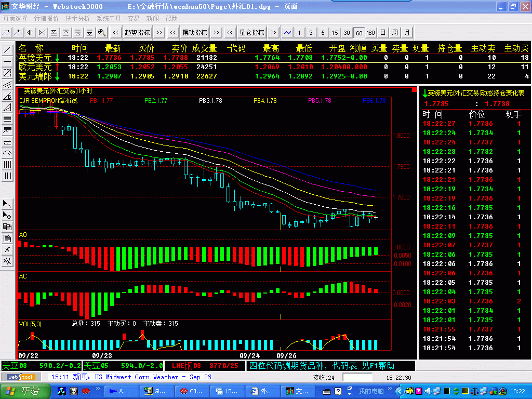532x399 pixels.
Task: Click the magnifier zoom icon in toolbar
Action: [101, 33]
